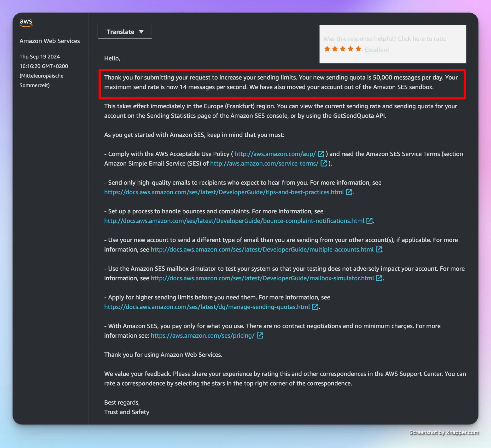Rate response with third star
491x448 pixels.
point(343,49)
